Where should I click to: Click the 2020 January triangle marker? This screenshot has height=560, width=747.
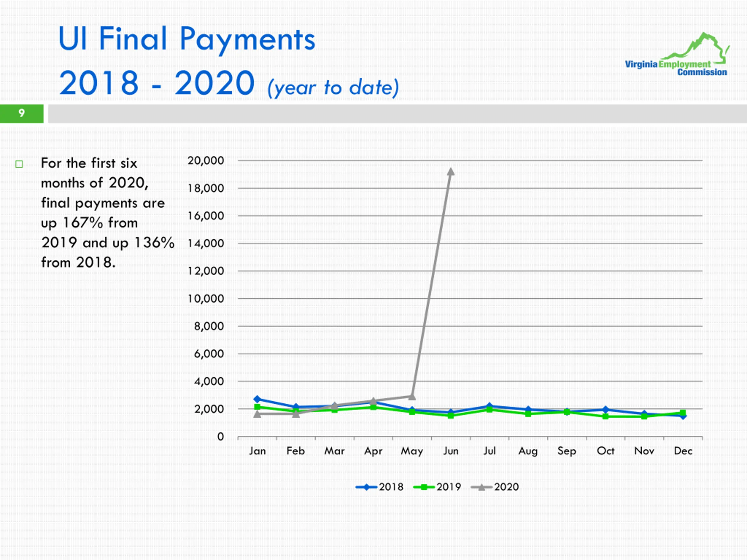(257, 414)
